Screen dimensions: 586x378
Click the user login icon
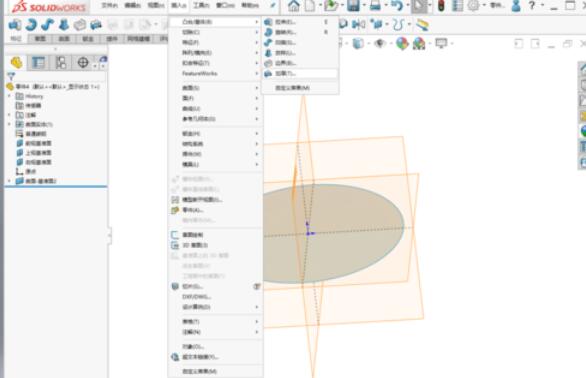pyautogui.click(x=516, y=6)
